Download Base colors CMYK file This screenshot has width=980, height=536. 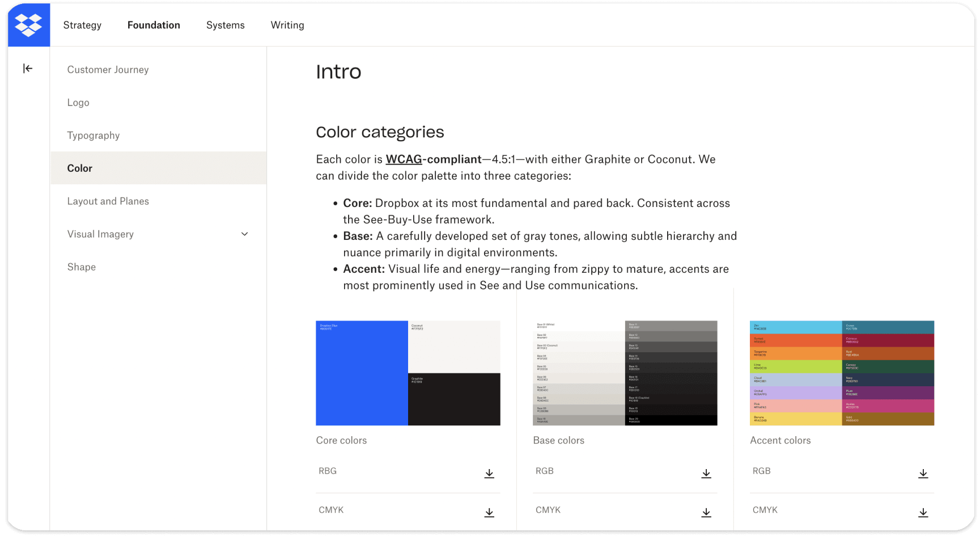pos(706,513)
